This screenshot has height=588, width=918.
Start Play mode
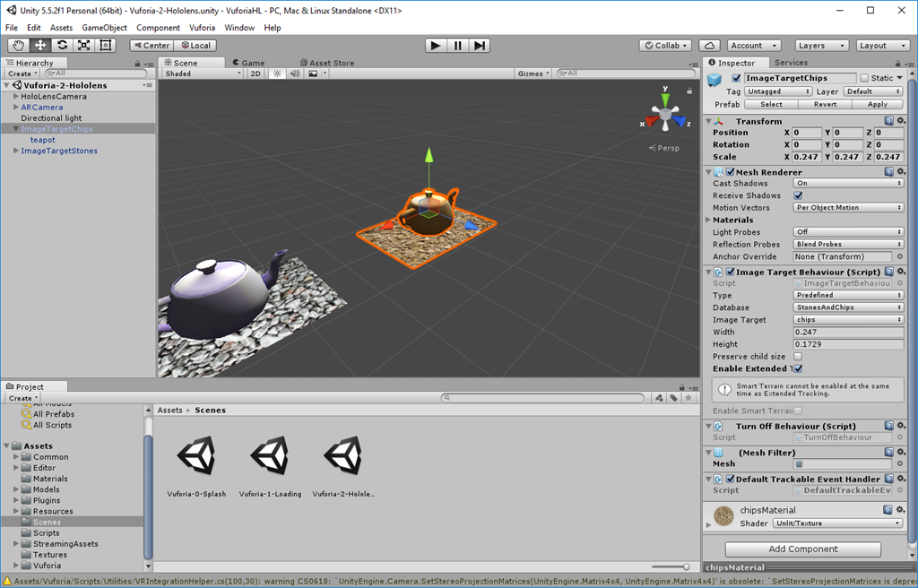[435, 45]
